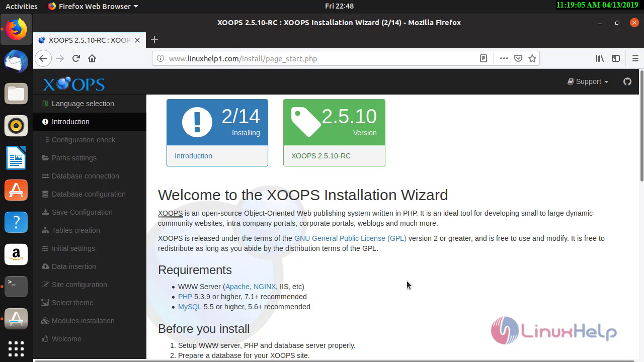Open the MySQL requirements link
Screen dimensions: 644x362
pyautogui.click(x=190, y=307)
